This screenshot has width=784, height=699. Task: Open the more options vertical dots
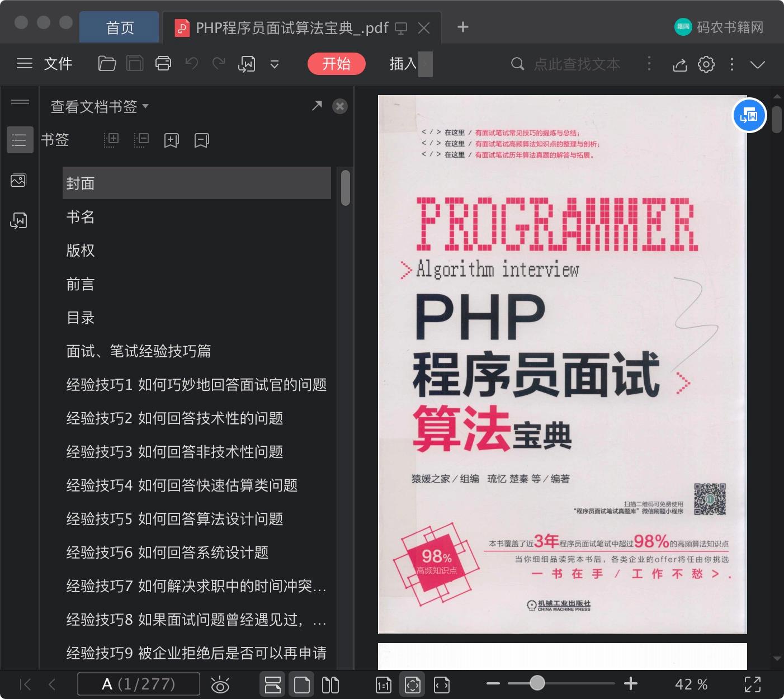[732, 64]
